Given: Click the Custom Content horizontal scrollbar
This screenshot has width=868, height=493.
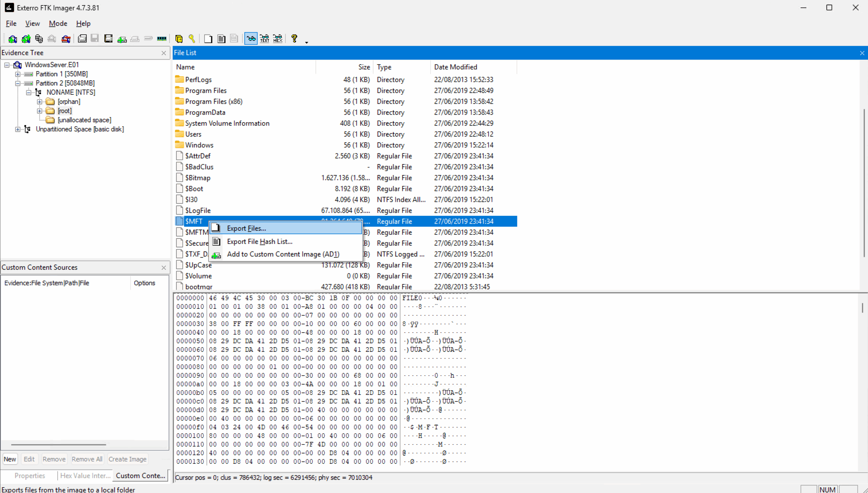Looking at the screenshot, I should click(58, 444).
